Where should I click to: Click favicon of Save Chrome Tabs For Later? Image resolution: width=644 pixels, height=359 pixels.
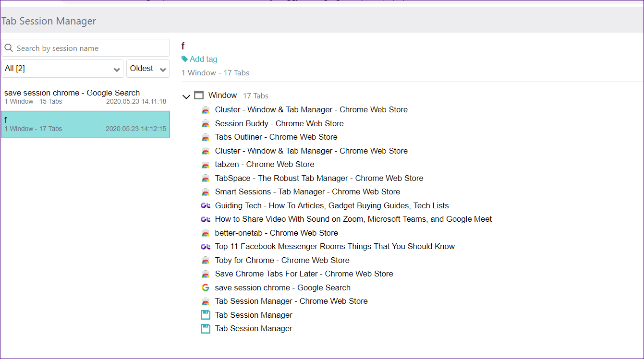click(x=206, y=274)
